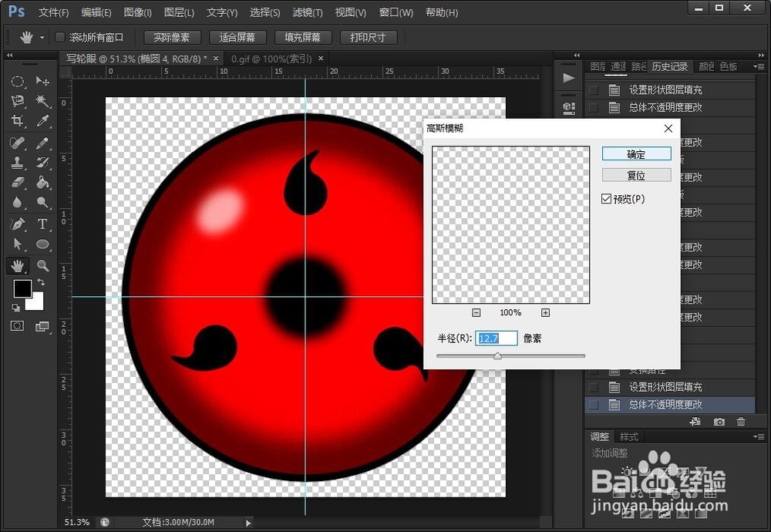The width and height of the screenshot is (771, 532).
Task: Select the Brush tool
Action: click(x=42, y=143)
